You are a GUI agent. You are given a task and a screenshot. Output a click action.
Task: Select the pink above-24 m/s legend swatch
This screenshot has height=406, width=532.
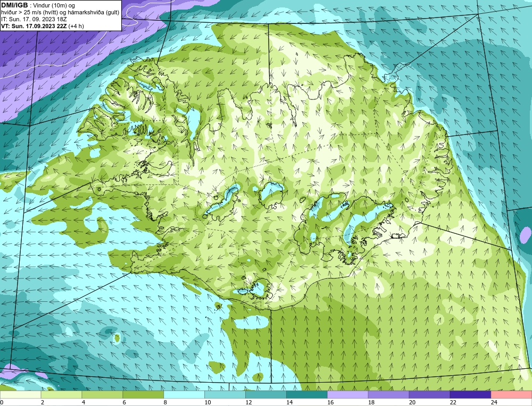tap(511, 395)
